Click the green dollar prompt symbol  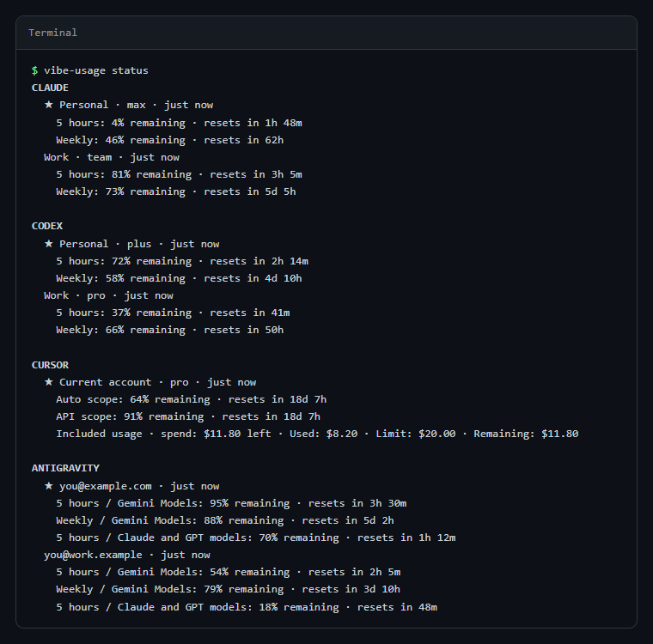point(34,70)
